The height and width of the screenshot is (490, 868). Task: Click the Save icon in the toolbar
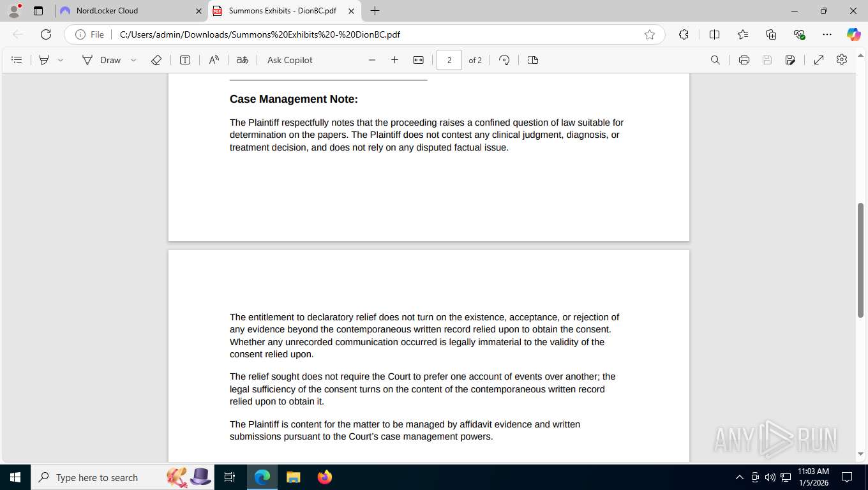click(767, 60)
